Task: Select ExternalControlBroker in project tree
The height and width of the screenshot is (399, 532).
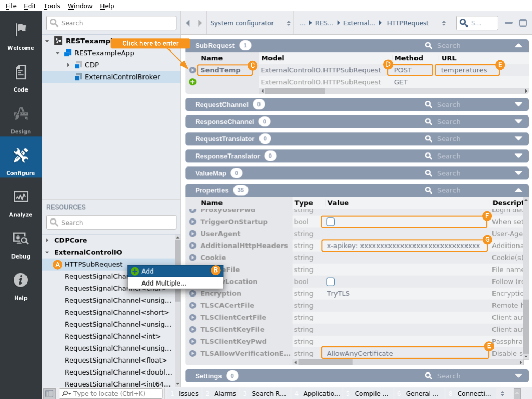Action: click(122, 77)
